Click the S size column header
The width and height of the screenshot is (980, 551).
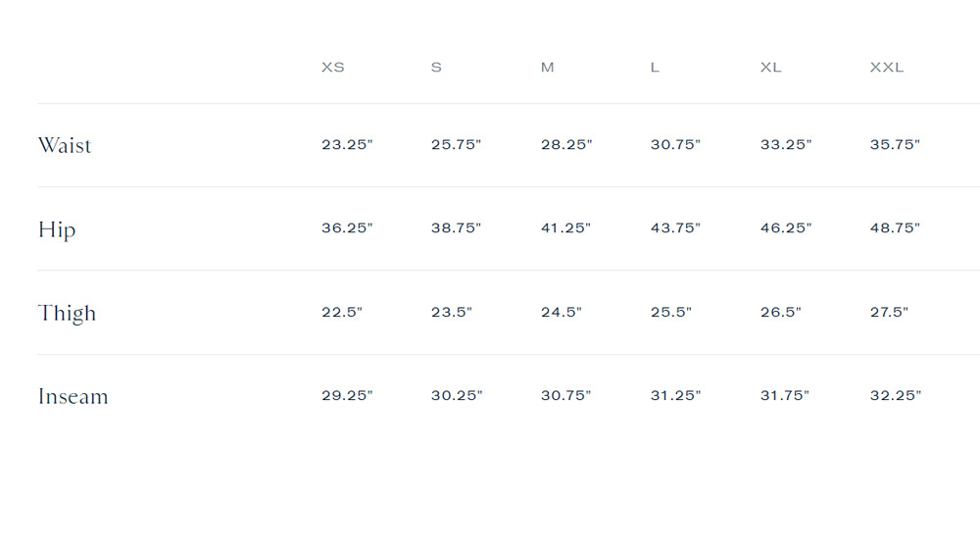[x=436, y=67]
